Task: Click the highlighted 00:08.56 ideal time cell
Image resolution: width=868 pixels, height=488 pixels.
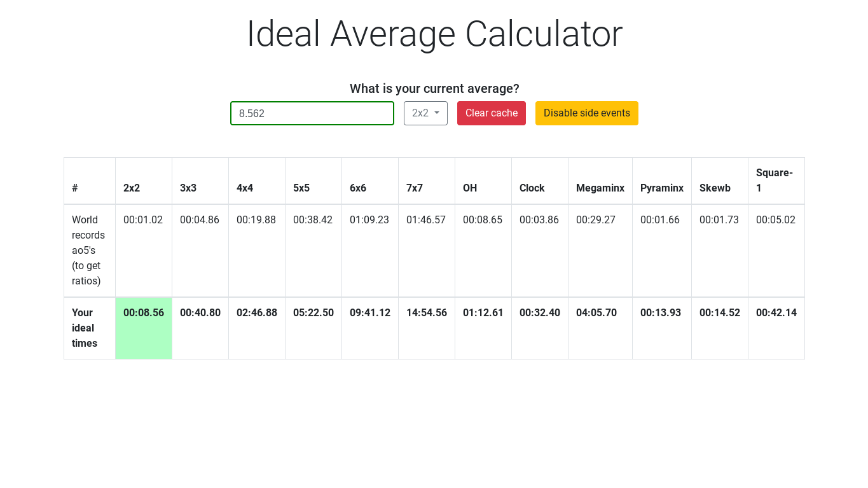Action: (144, 328)
